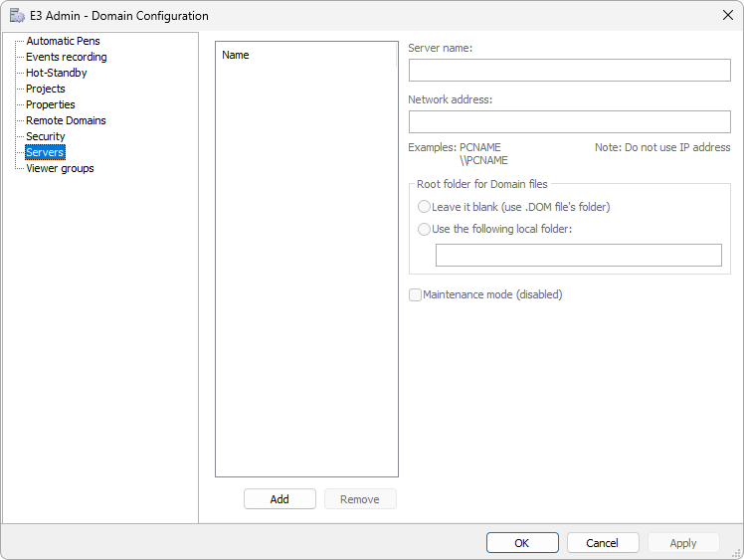Select Automatic Pens in the tree
The height and width of the screenshot is (560, 744).
click(63, 41)
